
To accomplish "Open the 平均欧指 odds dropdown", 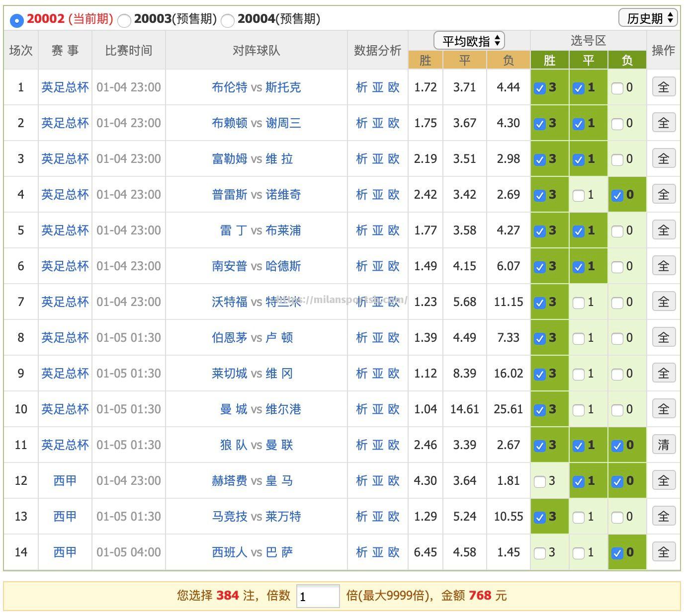I will (x=469, y=41).
